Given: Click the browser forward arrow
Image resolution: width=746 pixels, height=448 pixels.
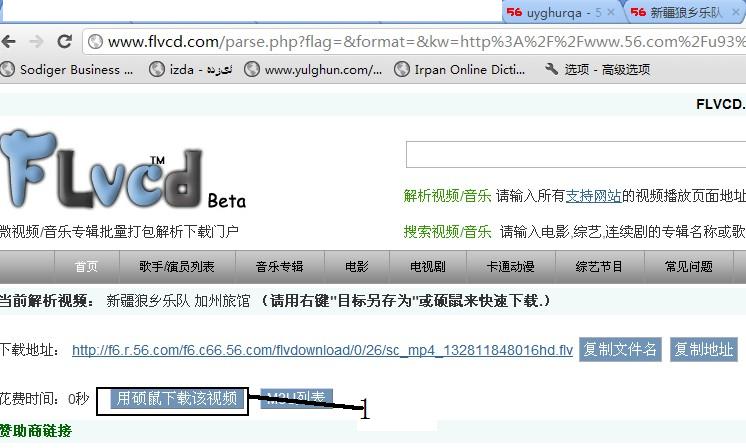Looking at the screenshot, I should (x=36, y=42).
